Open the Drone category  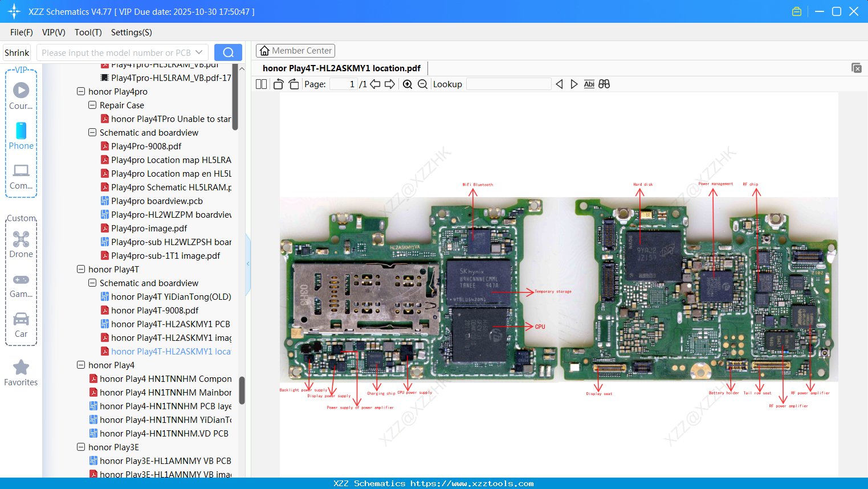pos(21,244)
